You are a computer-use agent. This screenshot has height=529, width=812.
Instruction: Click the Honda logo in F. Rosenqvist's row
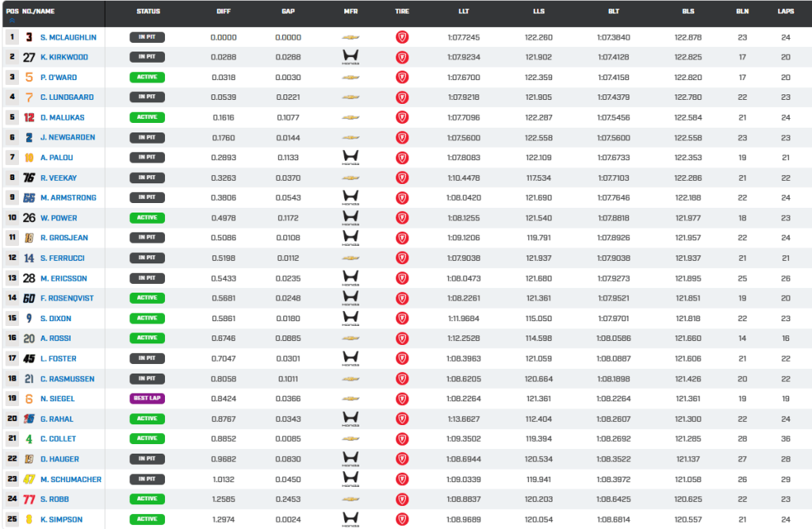(x=350, y=298)
